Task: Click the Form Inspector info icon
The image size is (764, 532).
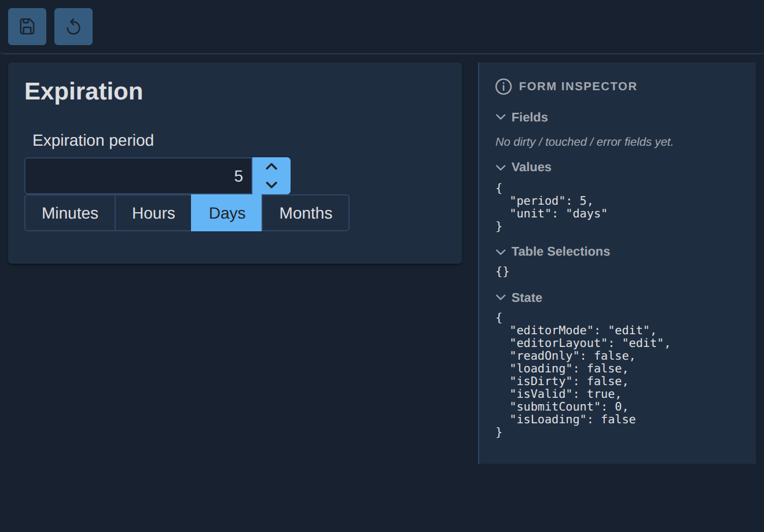Action: (x=504, y=87)
